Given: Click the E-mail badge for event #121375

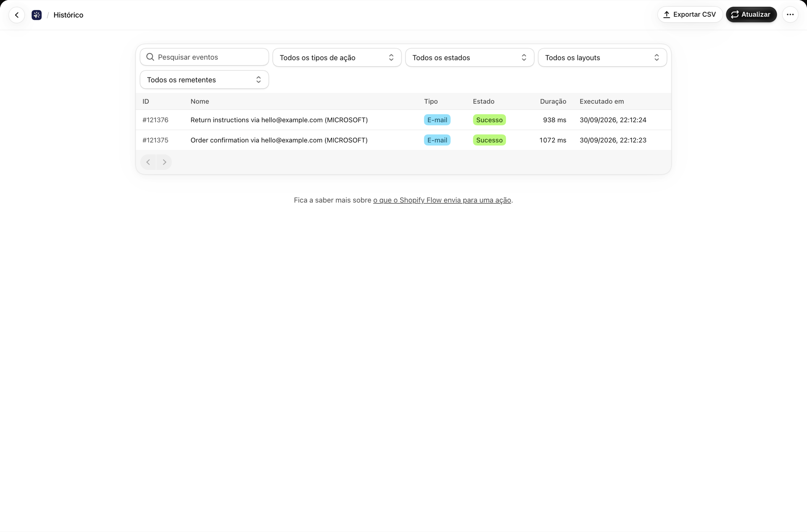Looking at the screenshot, I should tap(437, 140).
